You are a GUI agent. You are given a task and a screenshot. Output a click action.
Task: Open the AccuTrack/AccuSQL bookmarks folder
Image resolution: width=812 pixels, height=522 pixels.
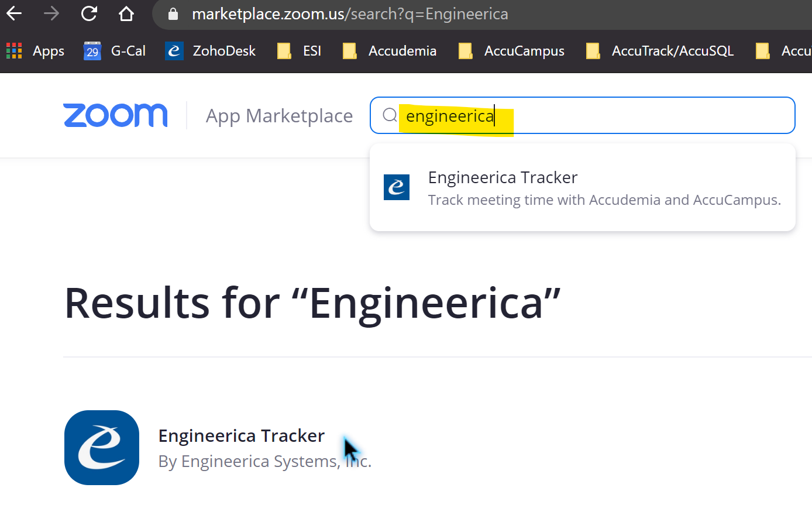(x=659, y=51)
